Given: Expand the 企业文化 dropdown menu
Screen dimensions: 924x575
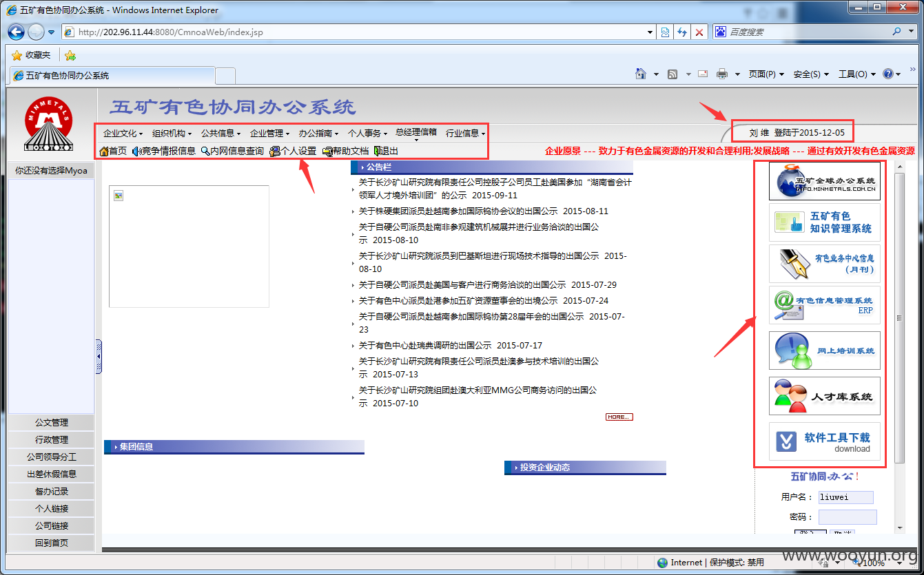Looking at the screenshot, I should (x=123, y=134).
